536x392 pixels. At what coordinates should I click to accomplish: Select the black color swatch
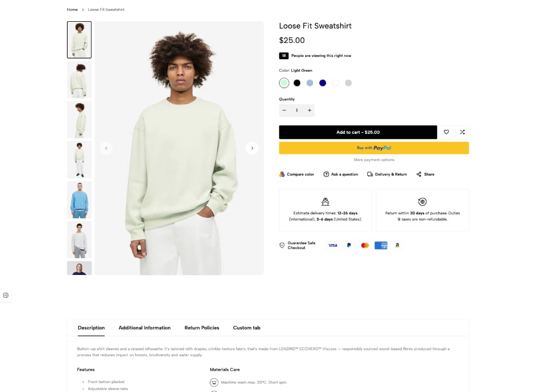(297, 83)
